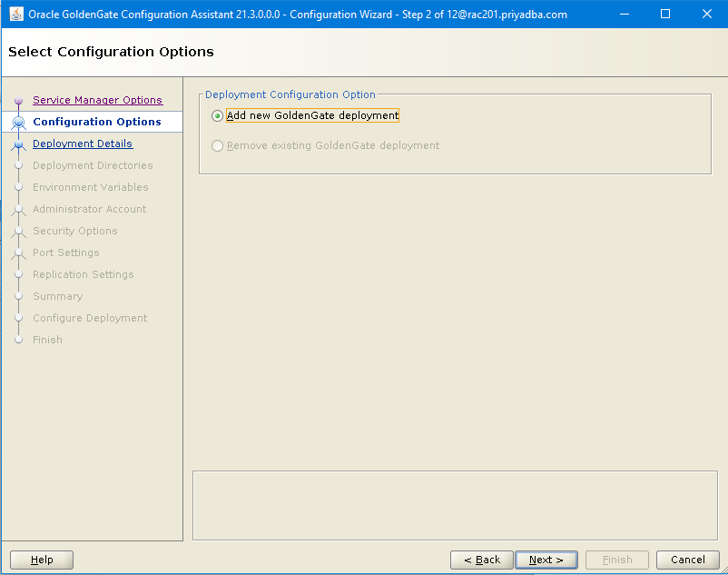Click Administrator Account step label
This screenshot has height=575, width=728.
[x=90, y=209]
